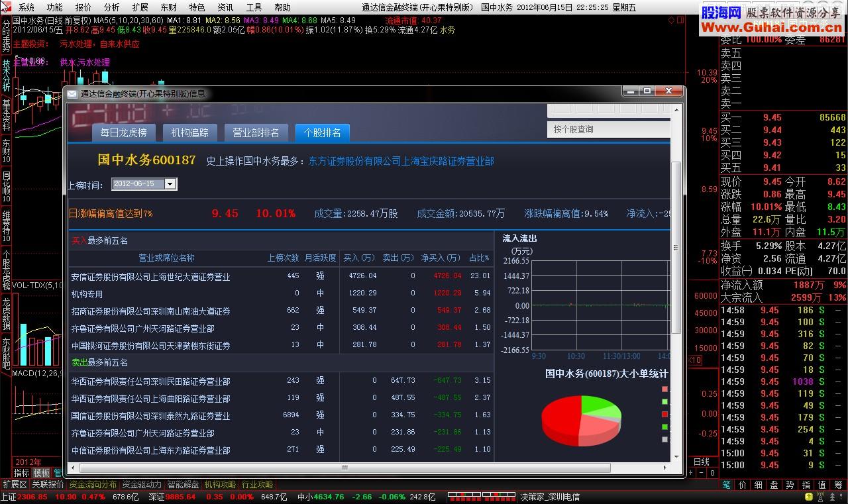Sort by 上榜次数 column header
The height and width of the screenshot is (504, 848).
(283, 258)
